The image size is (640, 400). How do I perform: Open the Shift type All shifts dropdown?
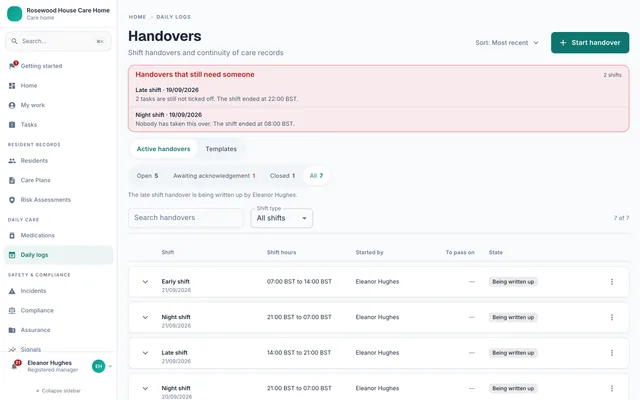tap(281, 218)
